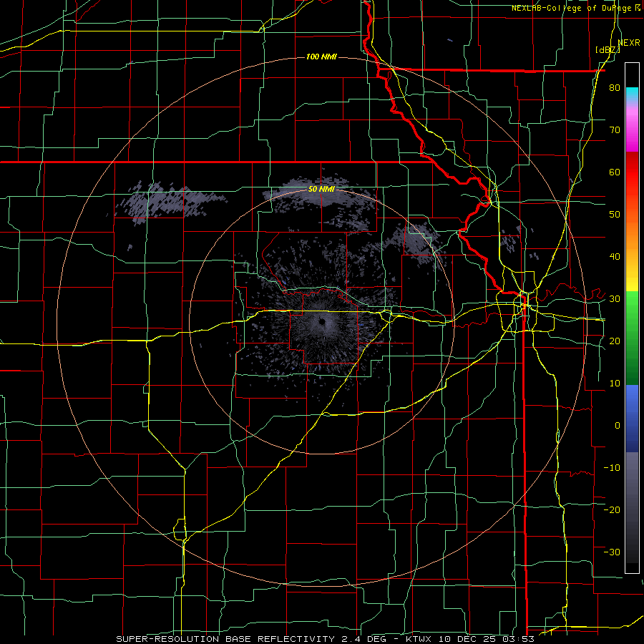The image size is (644, 644).
Task: Click the -20 value on the dBZ scale
Action: 612,509
